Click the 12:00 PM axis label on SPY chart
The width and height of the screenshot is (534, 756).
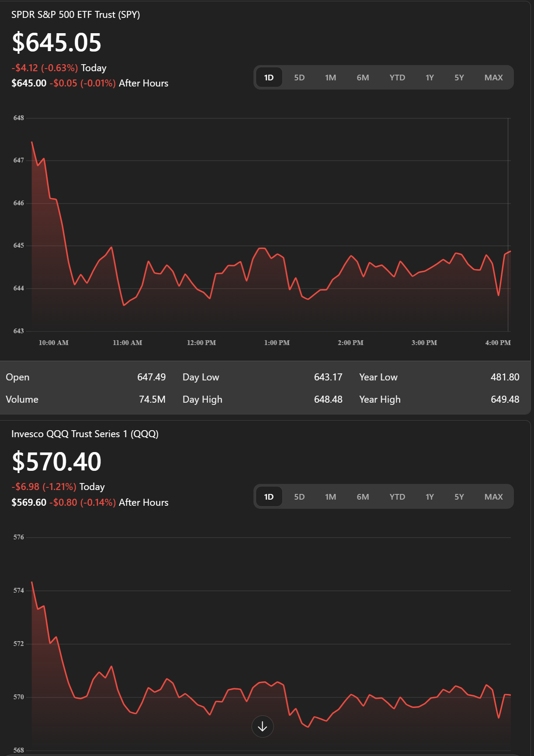[x=201, y=343]
